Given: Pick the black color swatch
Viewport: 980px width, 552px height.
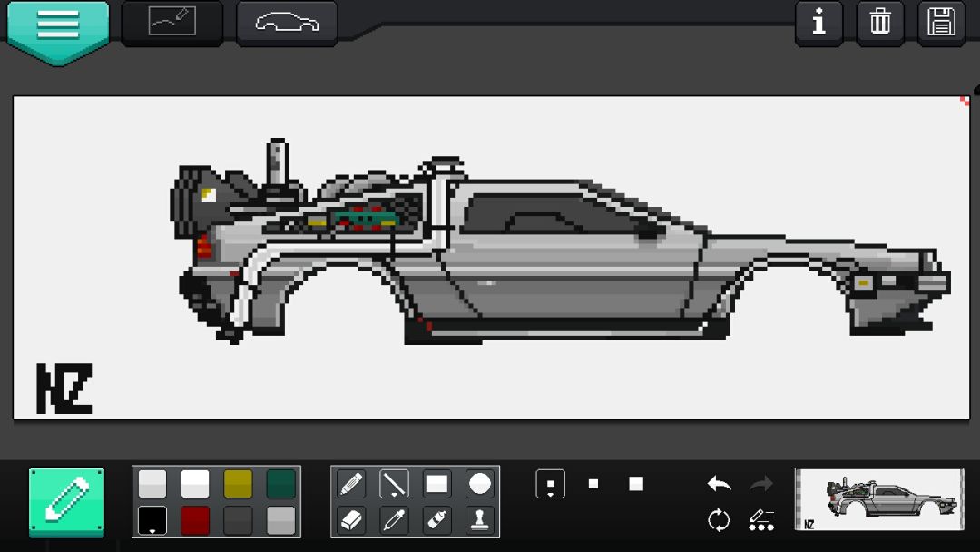Looking at the screenshot, I should tap(152, 520).
